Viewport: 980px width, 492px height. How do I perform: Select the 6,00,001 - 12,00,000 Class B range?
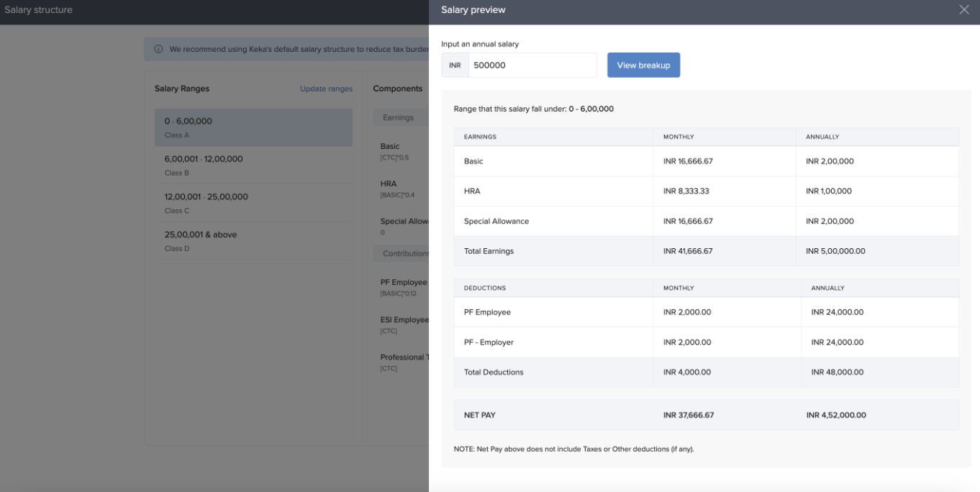click(253, 165)
